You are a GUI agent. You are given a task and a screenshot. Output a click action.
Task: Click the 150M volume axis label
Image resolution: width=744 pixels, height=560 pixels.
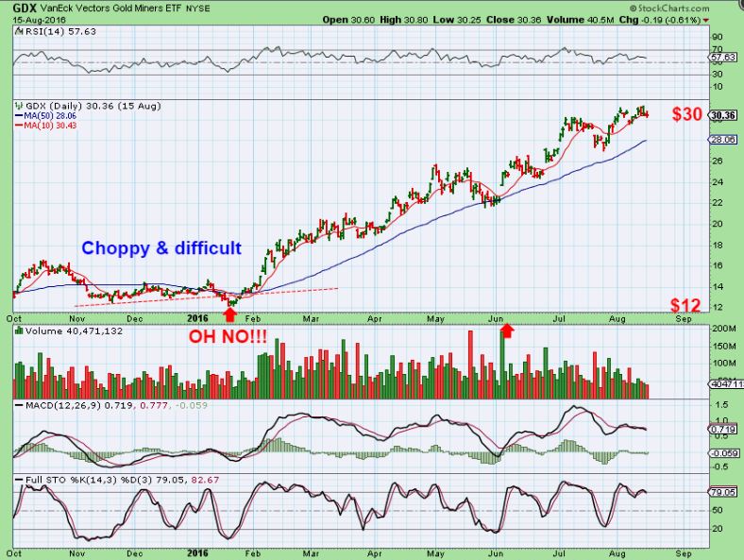[x=723, y=346]
